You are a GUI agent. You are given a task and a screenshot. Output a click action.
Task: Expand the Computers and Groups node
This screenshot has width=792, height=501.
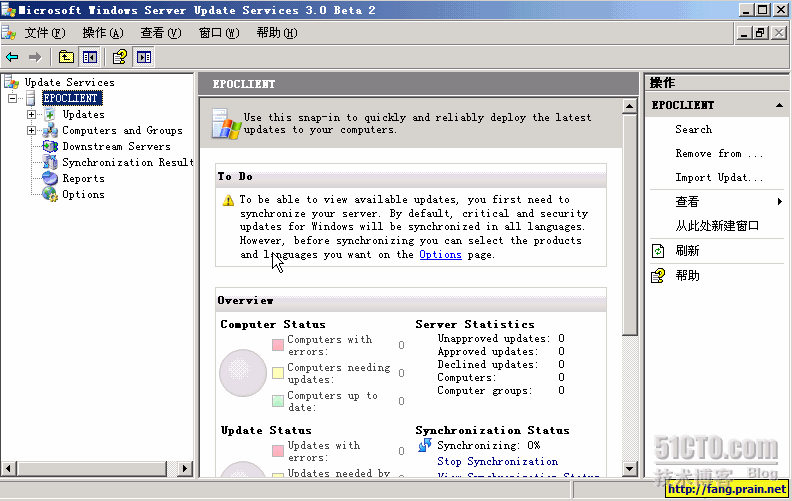point(31,131)
